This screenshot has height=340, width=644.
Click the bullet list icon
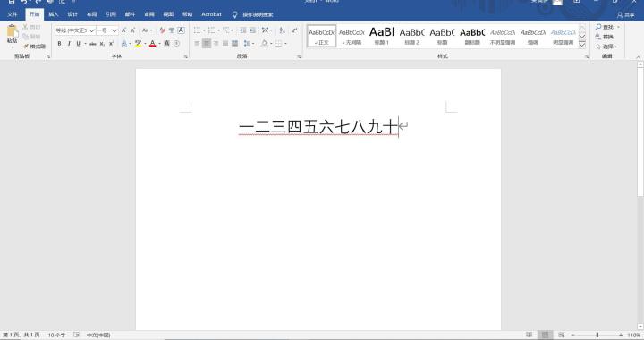[197, 30]
